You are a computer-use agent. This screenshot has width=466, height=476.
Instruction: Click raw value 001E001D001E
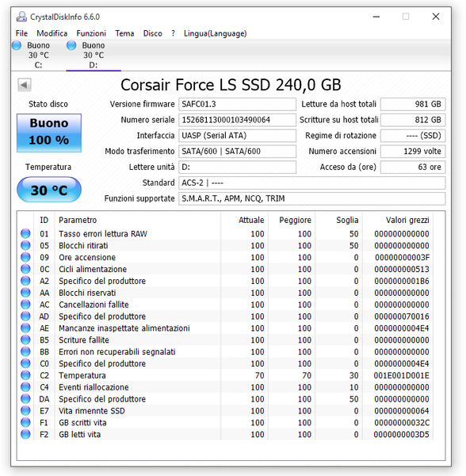(402, 375)
